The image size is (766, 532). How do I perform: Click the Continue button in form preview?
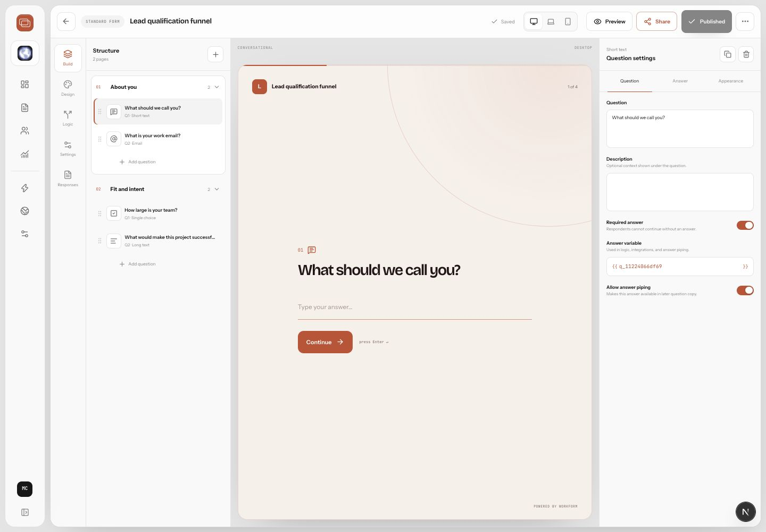325,342
